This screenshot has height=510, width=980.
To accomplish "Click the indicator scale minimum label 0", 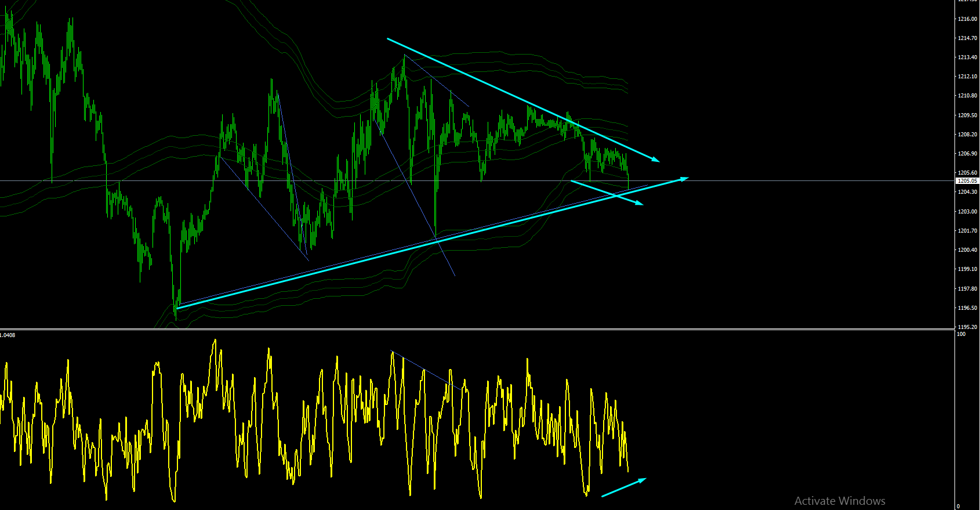I will [959, 507].
